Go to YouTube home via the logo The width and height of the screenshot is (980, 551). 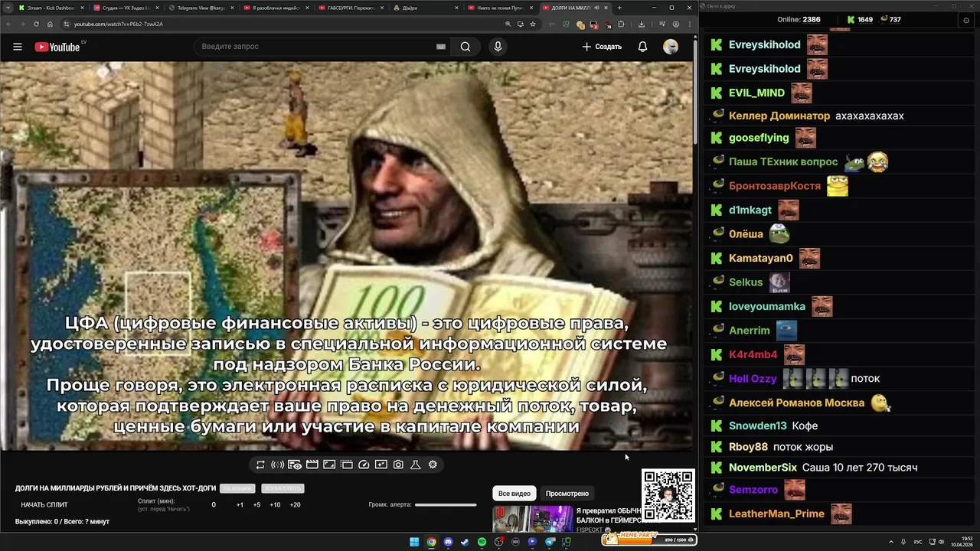(57, 47)
